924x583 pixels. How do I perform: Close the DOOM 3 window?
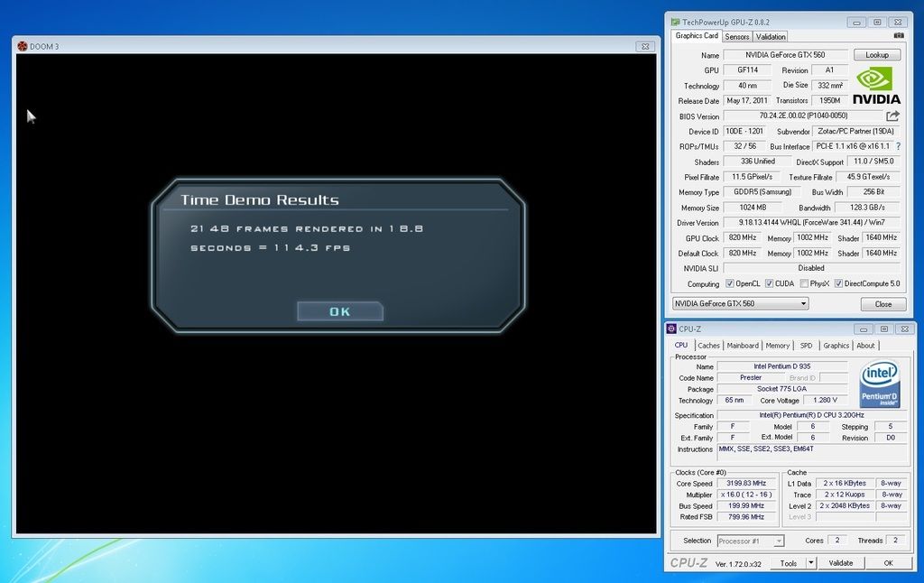pyautogui.click(x=645, y=46)
